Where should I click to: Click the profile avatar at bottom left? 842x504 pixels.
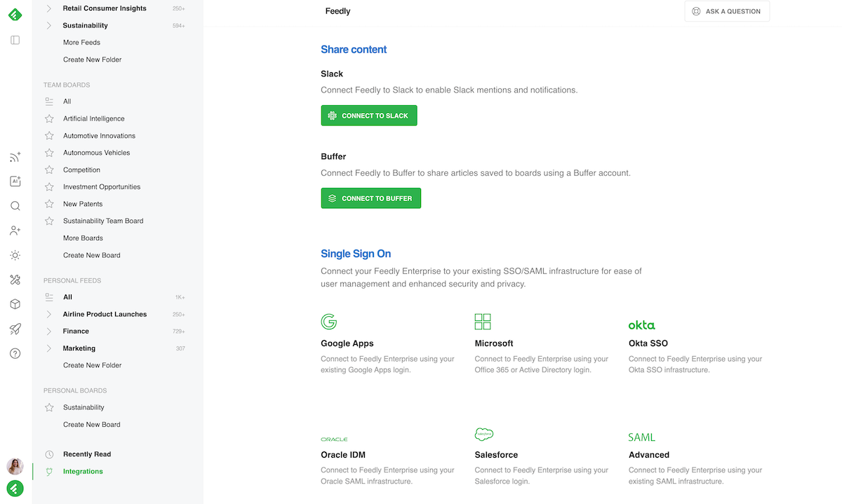[x=15, y=465]
